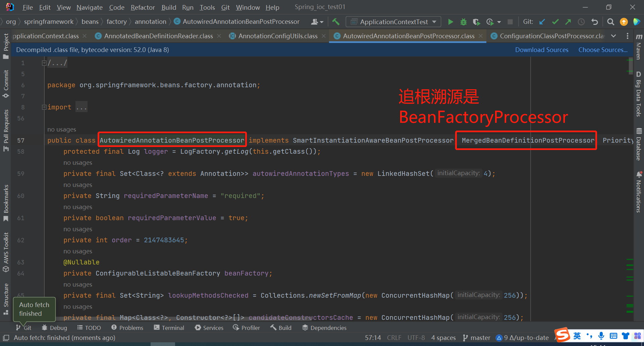Open the Notifications panel
Image resolution: width=644 pixels, height=346 pixels.
tap(639, 192)
